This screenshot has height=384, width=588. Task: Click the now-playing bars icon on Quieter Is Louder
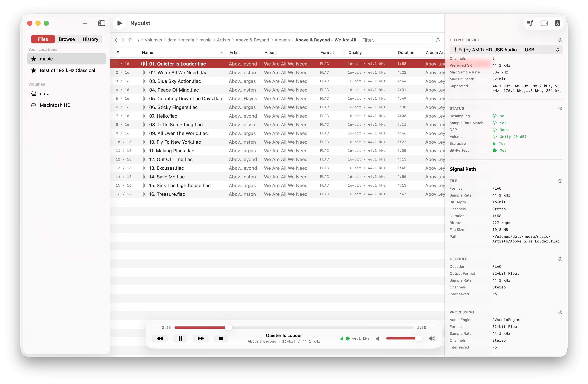144,64
